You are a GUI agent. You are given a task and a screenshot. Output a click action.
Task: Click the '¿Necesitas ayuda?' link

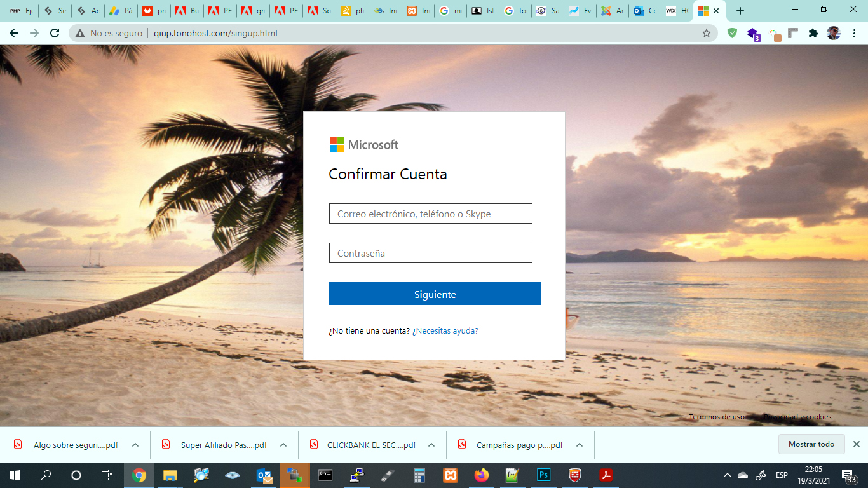445,330
